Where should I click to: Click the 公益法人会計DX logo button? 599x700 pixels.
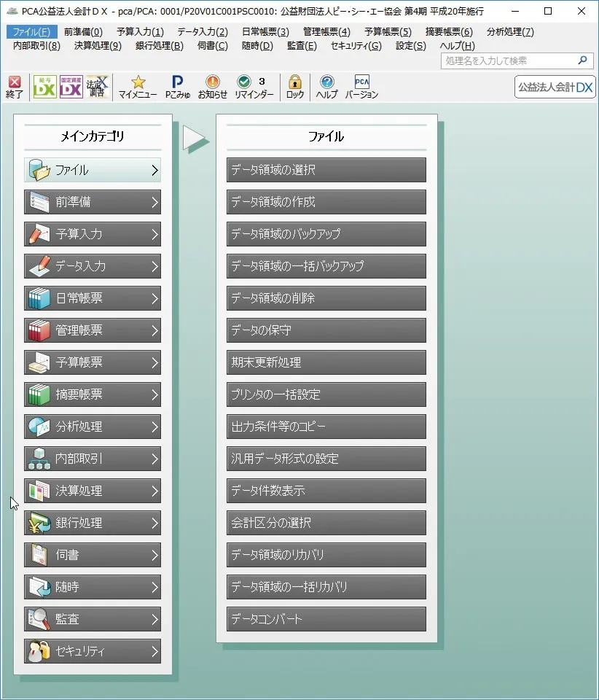[555, 87]
